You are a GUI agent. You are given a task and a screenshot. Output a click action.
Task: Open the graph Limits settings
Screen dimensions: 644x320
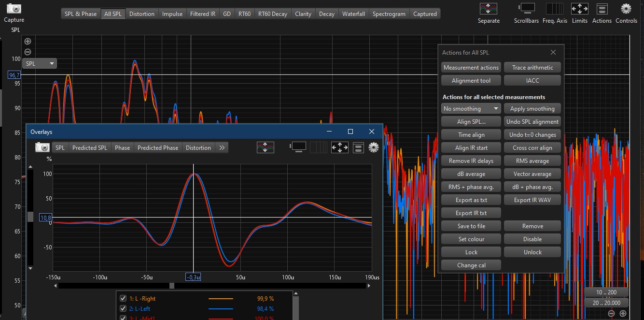[x=579, y=9]
